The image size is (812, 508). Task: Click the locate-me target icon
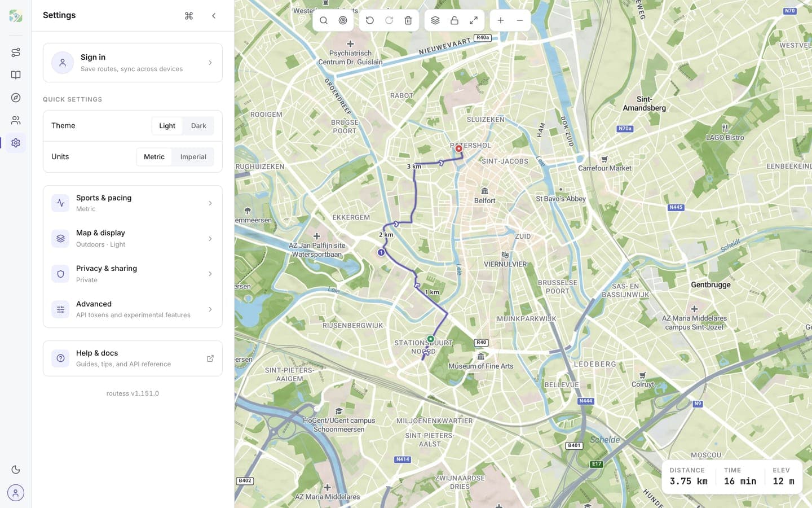click(x=343, y=20)
